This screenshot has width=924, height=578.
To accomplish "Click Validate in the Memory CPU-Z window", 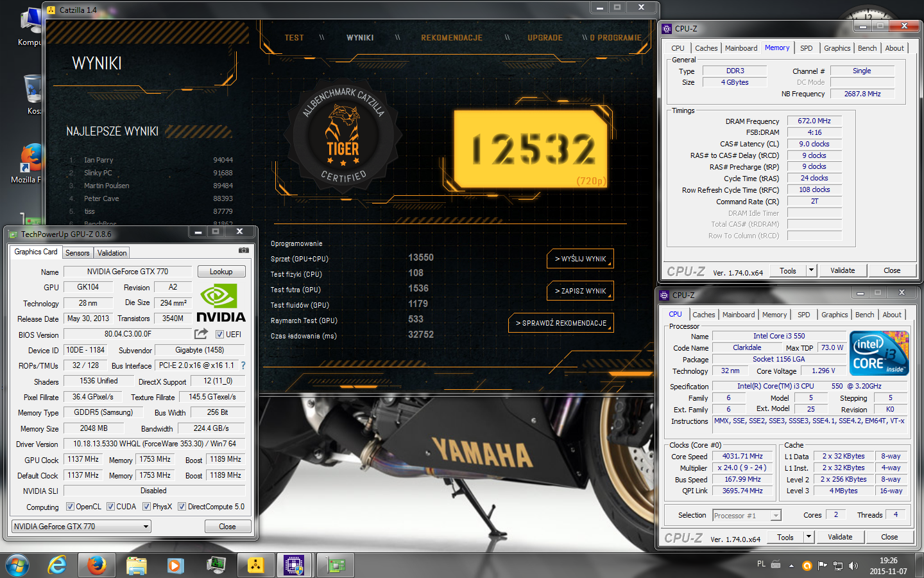I will [x=843, y=270].
